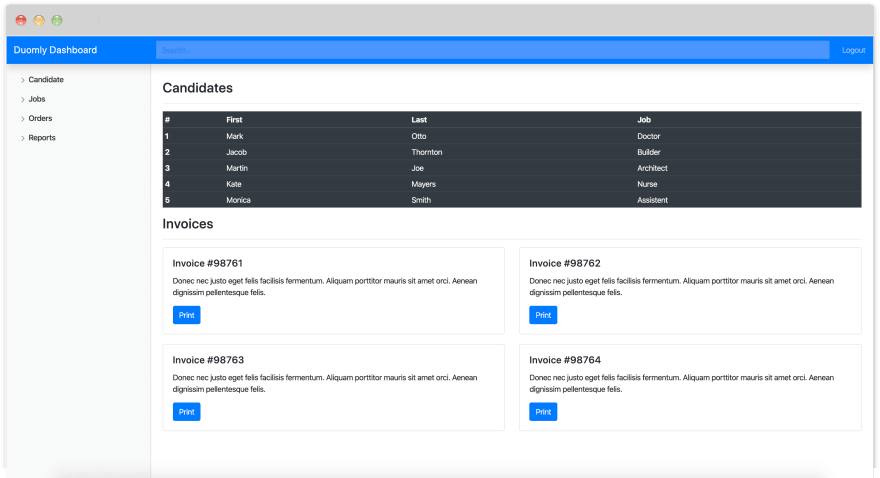Print Invoice #98764

point(543,412)
